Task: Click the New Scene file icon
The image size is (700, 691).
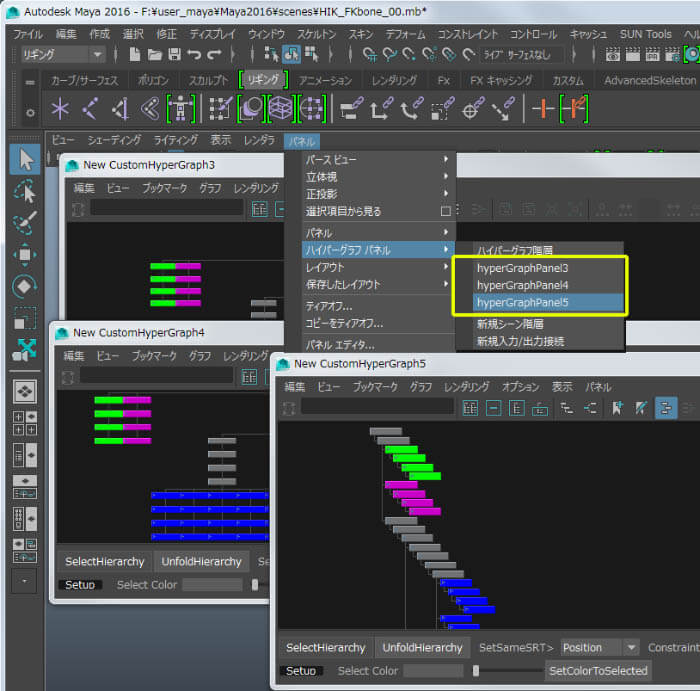Action: [134, 55]
